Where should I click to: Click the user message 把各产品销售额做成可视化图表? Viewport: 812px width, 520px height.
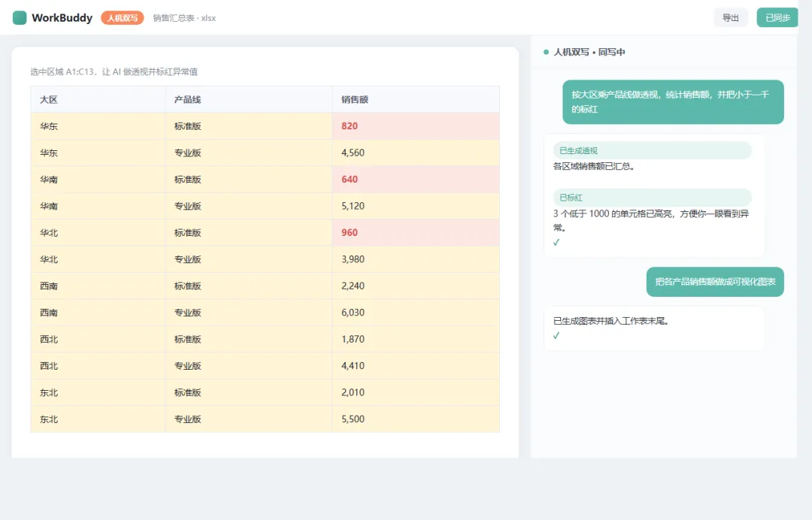point(715,282)
